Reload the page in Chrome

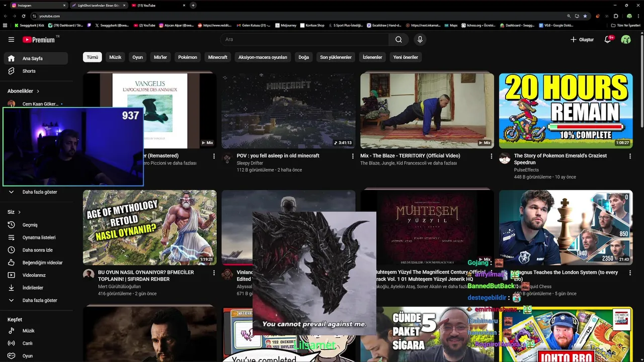point(24,16)
